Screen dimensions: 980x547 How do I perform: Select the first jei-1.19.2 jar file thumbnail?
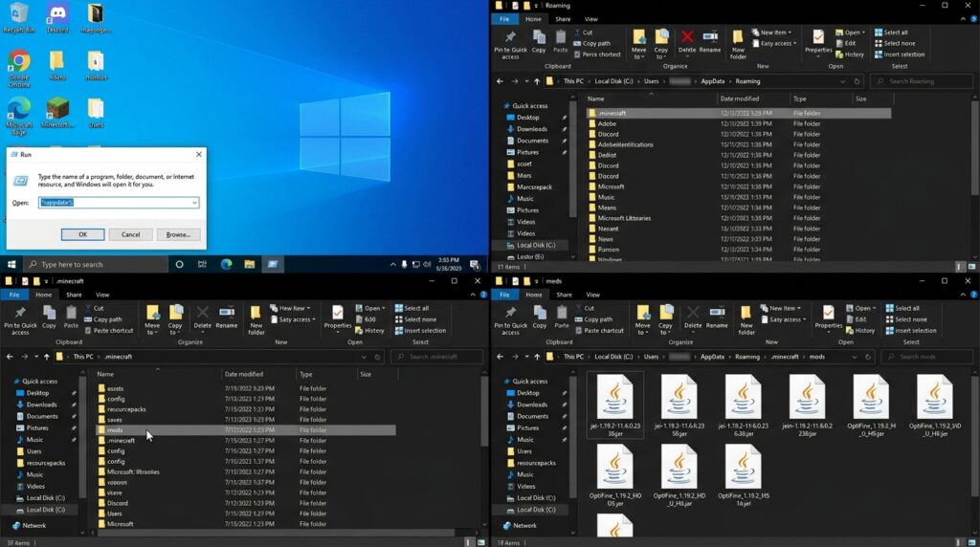[615, 405]
